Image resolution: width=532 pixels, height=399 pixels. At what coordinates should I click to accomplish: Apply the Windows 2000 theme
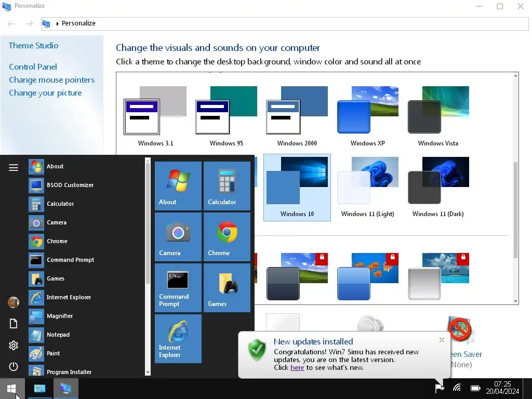pyautogui.click(x=297, y=117)
